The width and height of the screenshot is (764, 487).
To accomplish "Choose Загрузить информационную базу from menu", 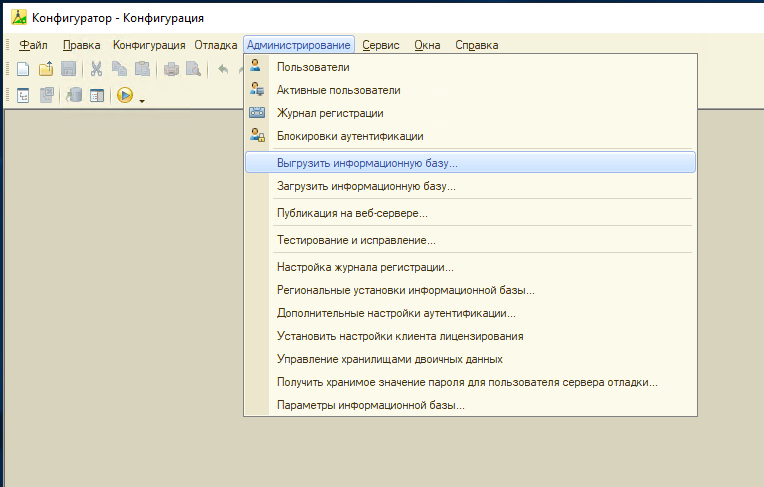I will click(366, 186).
